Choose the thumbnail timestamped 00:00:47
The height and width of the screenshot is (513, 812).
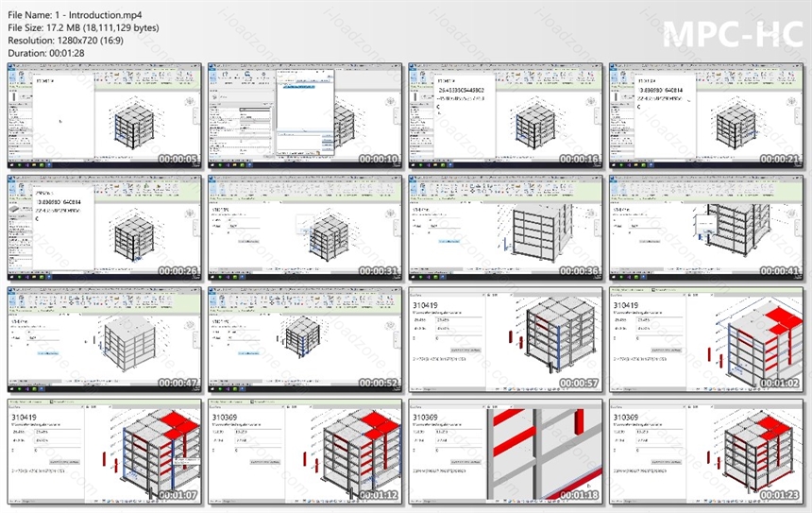(104, 339)
